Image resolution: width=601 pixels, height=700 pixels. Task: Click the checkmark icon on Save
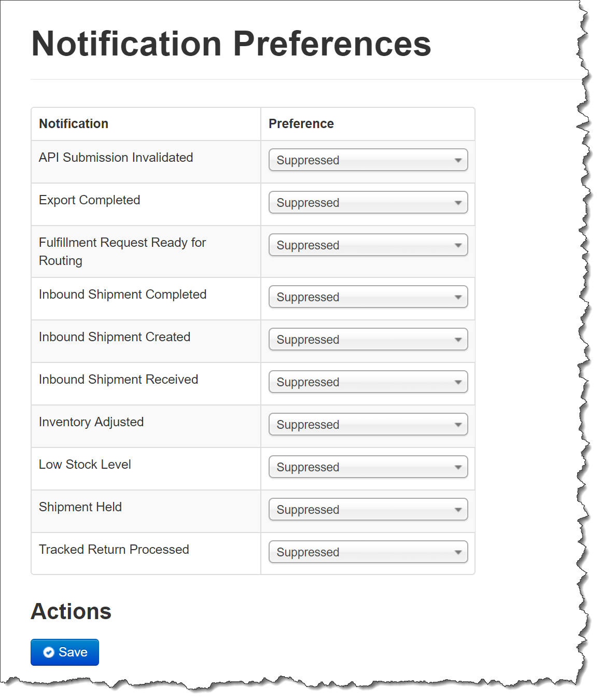click(49, 652)
